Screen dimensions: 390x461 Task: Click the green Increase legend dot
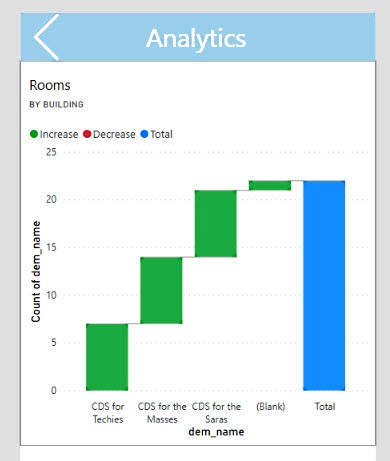34,134
